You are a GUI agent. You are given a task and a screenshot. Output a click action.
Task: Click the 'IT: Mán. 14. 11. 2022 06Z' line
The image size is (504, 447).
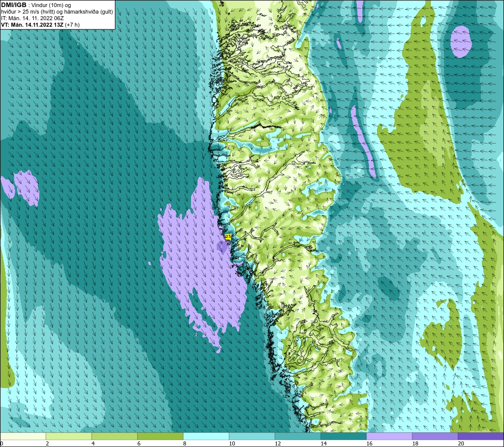click(x=32, y=18)
